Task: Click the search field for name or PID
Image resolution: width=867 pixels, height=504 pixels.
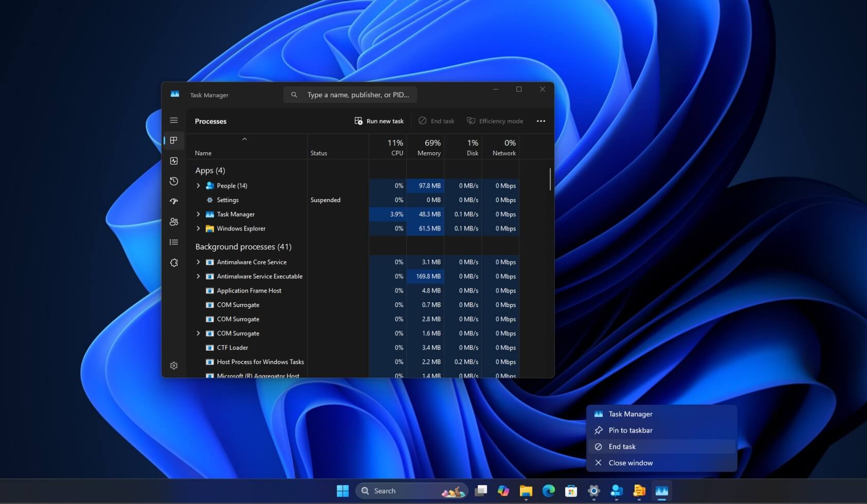Action: tap(350, 95)
